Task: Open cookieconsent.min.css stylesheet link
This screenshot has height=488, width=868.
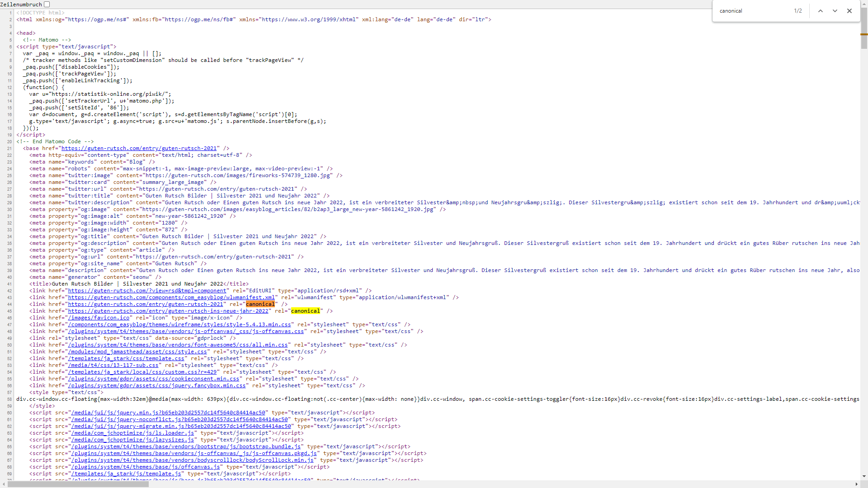Action: click(154, 379)
